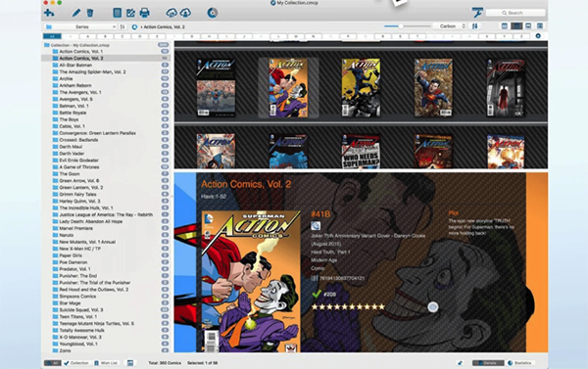Screen dimensions: 588x369
Task: Click the Action Comics, Vol. 2 details title
Action: click(246, 184)
